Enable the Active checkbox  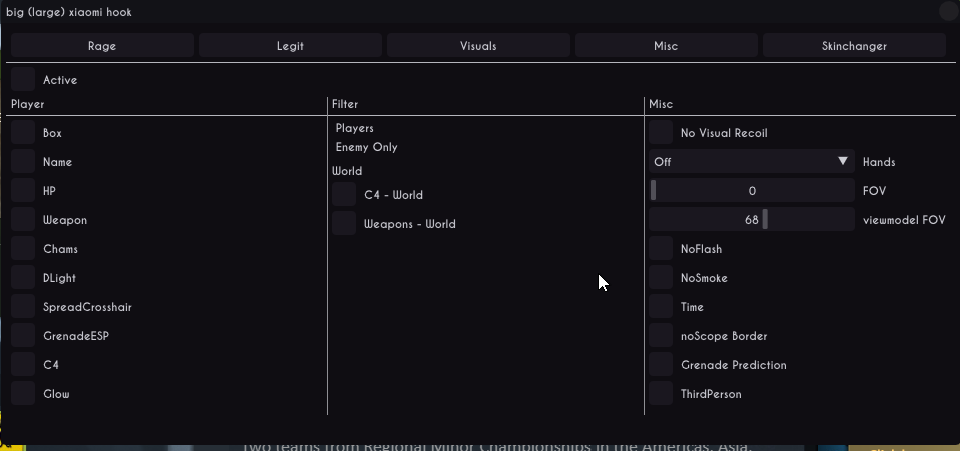pyautogui.click(x=23, y=80)
